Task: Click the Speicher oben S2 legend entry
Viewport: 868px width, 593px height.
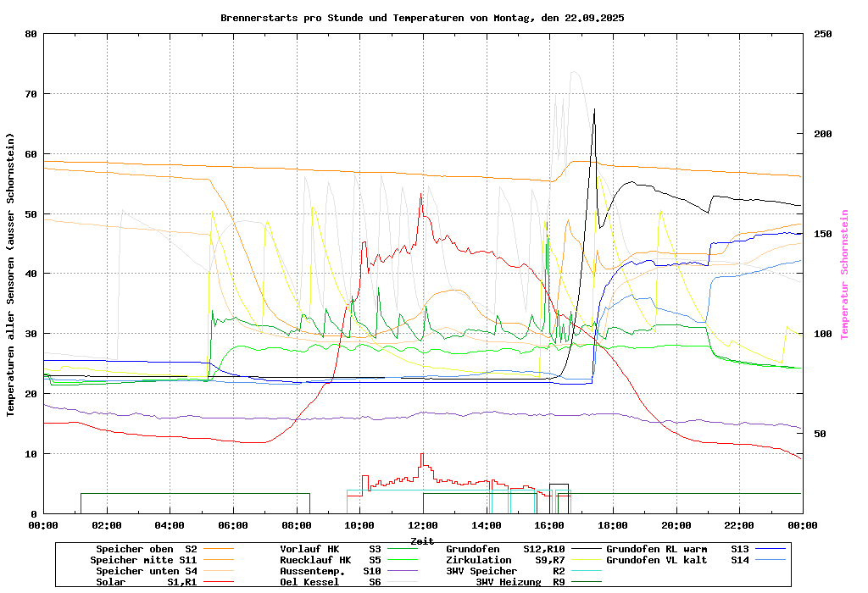Action: point(146,550)
